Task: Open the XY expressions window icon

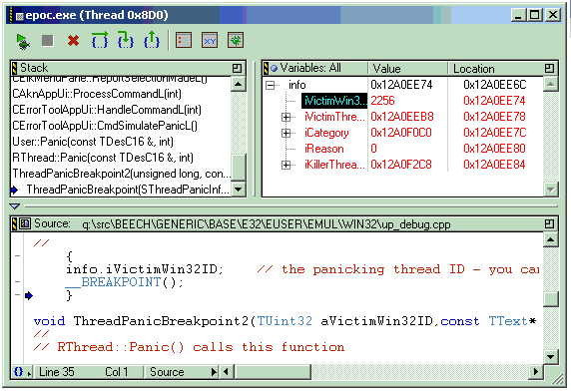Action: (x=210, y=40)
